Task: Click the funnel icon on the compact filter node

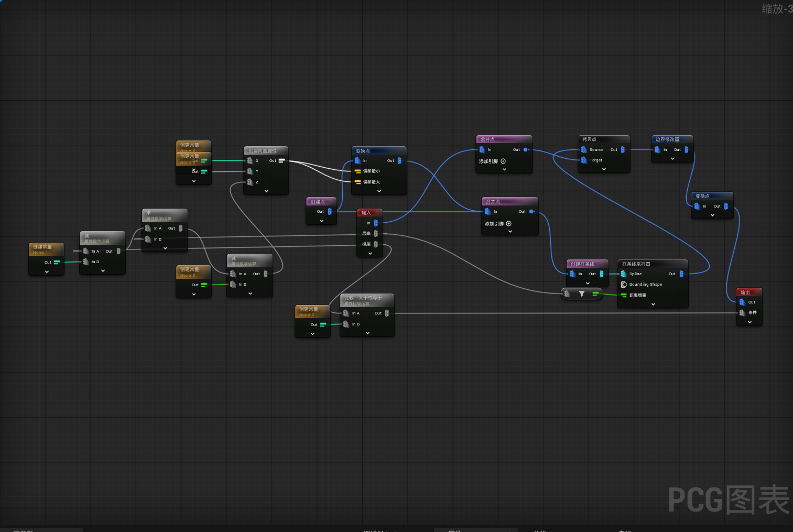Action: click(582, 294)
